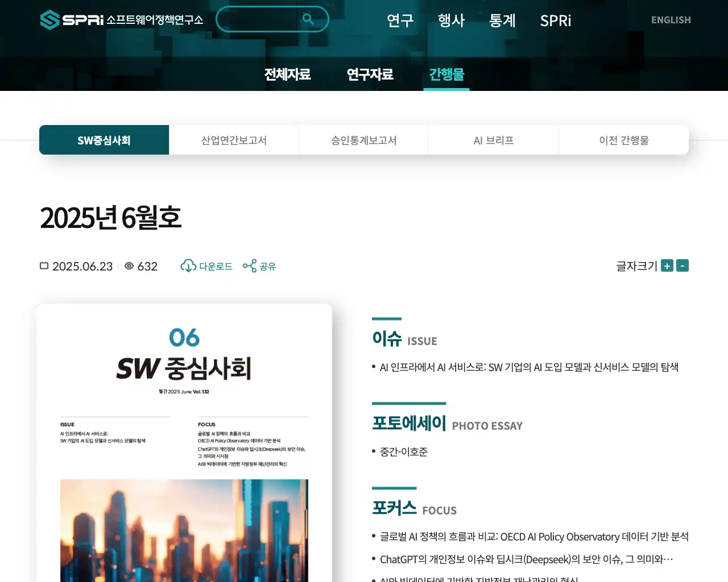This screenshot has width=728, height=582.
Task: Switch site language to ENGLISH
Action: point(671,20)
